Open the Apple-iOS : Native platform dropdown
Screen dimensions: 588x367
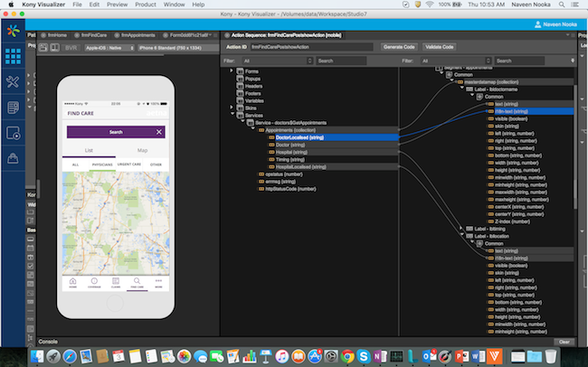(109, 48)
